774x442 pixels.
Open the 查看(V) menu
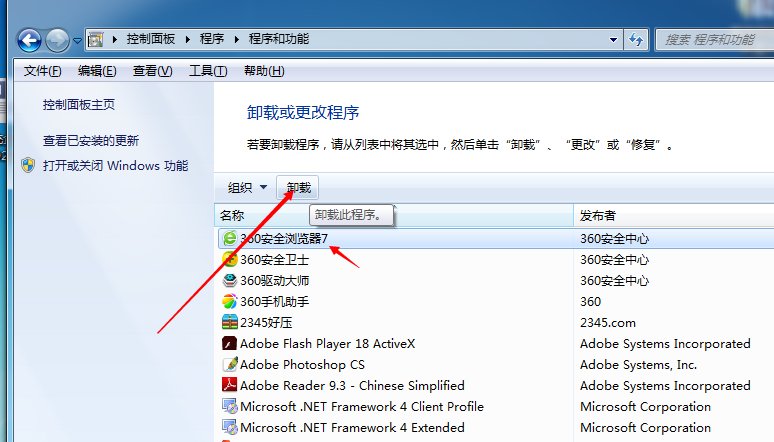(153, 71)
